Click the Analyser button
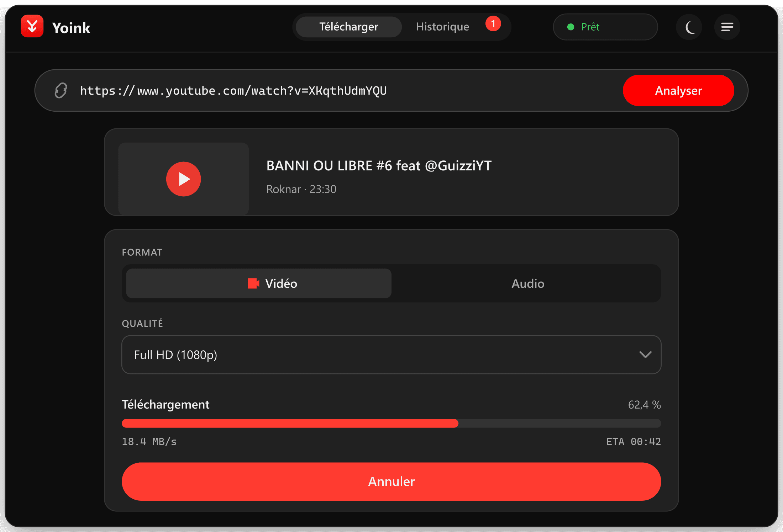The image size is (783, 532). (678, 90)
